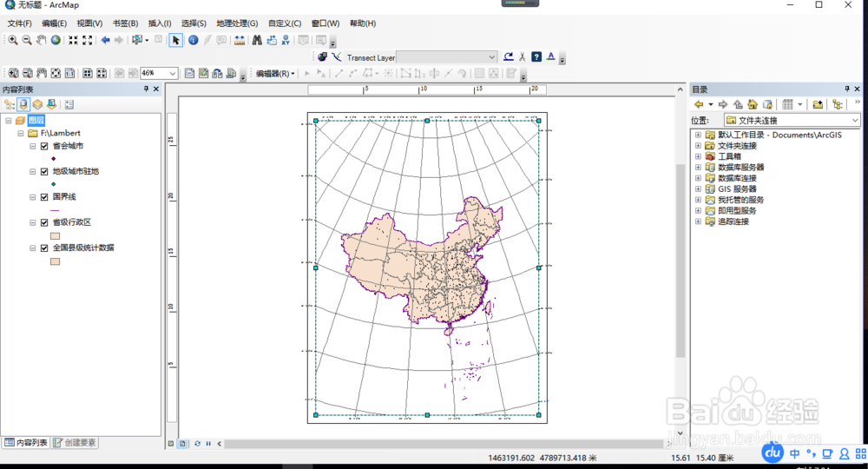Open the Transect Layer combo box
Viewport: 868px width, 469px height.
point(446,57)
